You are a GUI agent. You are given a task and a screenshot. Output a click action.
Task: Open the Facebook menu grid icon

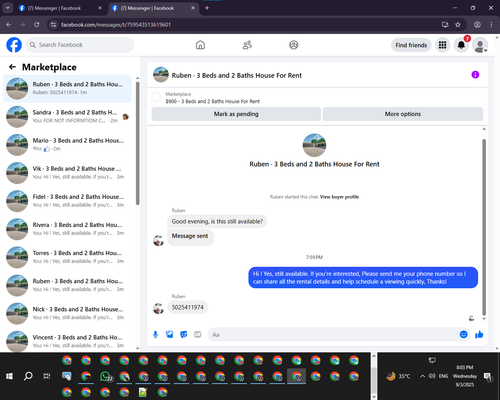pos(442,45)
